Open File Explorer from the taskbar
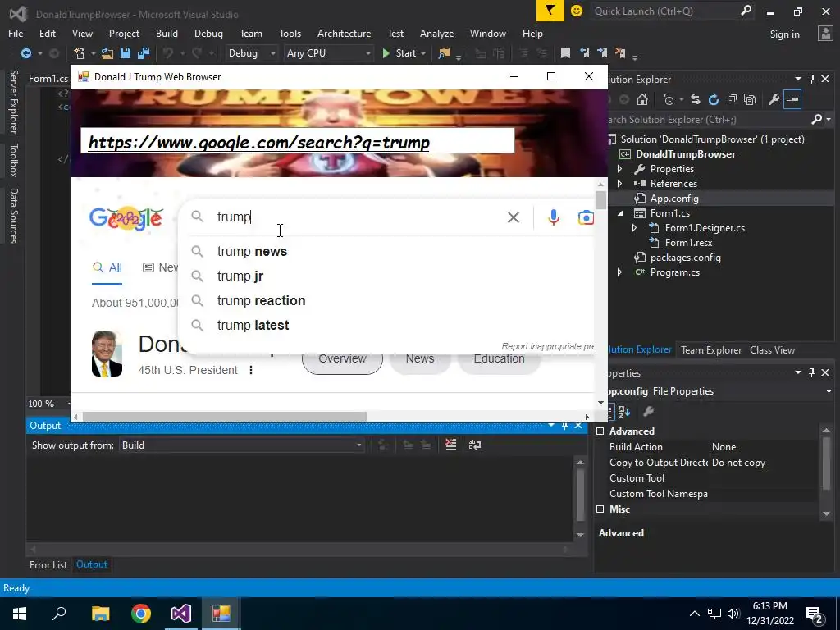The height and width of the screenshot is (630, 840). click(100, 614)
